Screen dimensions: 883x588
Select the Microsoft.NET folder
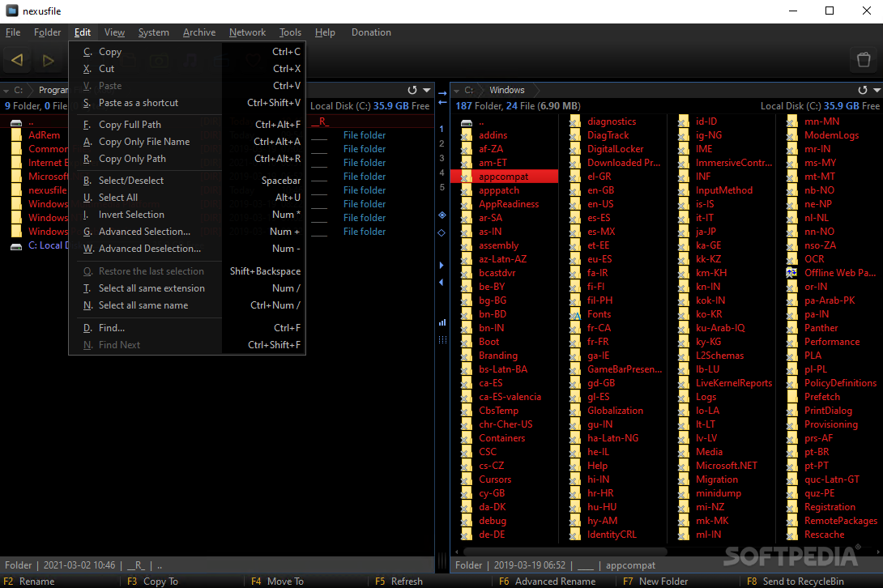(727, 466)
